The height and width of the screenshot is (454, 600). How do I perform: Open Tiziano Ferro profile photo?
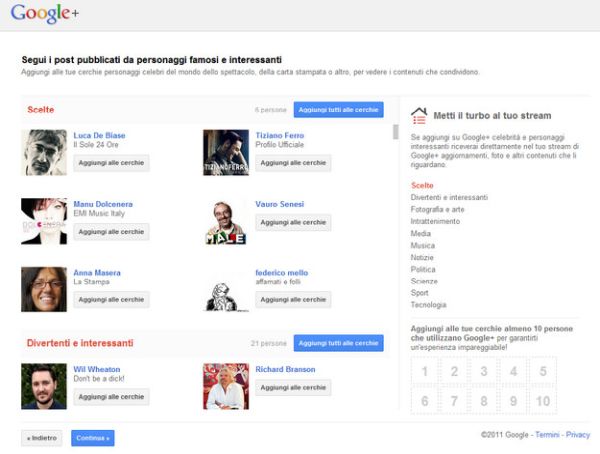[226, 152]
